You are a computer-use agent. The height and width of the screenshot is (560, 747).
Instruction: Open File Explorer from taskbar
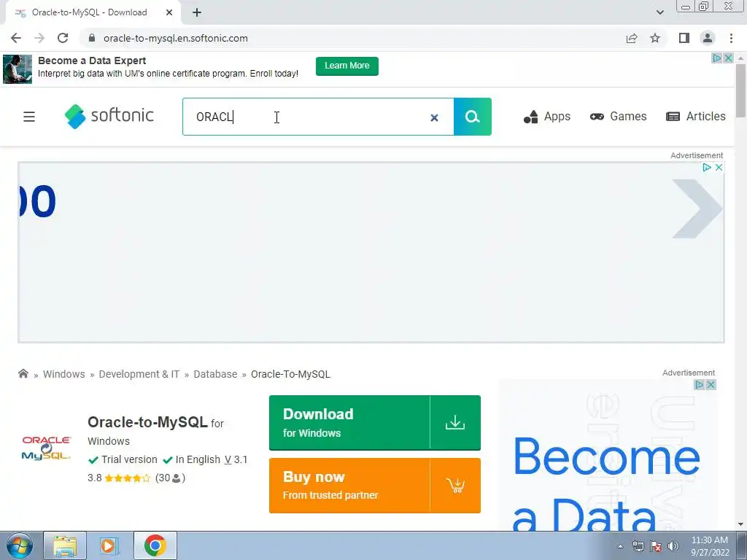click(x=65, y=545)
